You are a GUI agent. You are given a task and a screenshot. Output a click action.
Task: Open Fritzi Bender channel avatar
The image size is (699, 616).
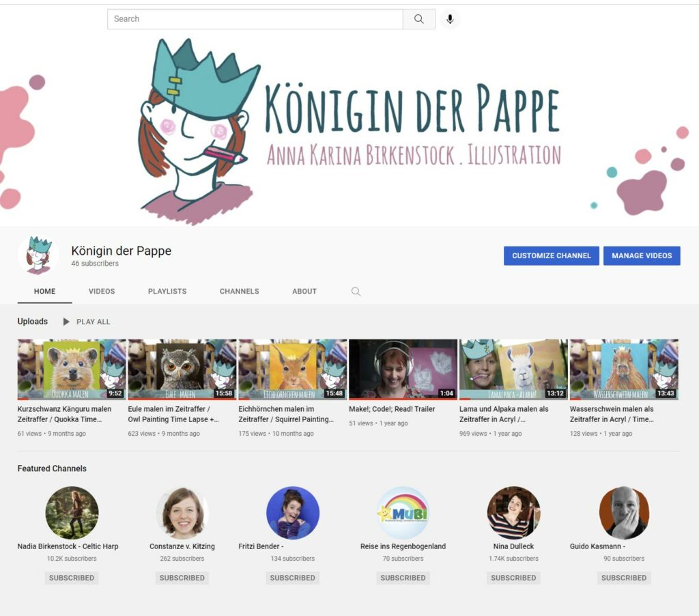(293, 512)
